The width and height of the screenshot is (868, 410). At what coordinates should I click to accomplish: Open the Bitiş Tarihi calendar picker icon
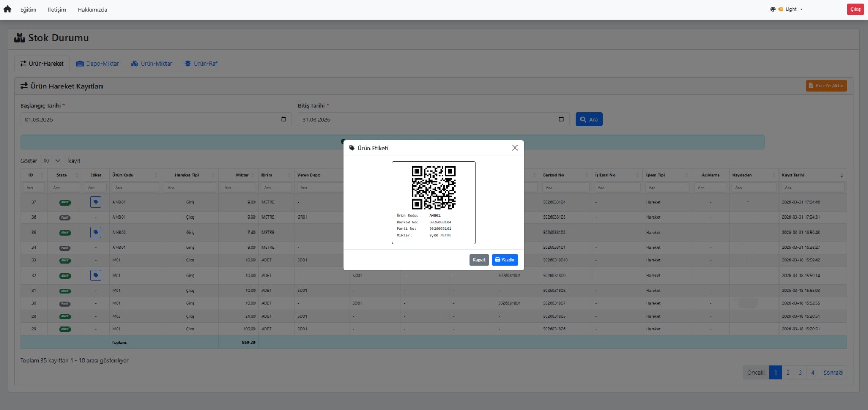point(561,119)
